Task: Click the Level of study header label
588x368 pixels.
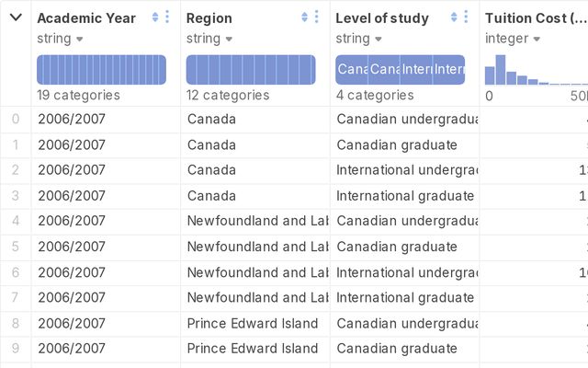Action: 381,17
